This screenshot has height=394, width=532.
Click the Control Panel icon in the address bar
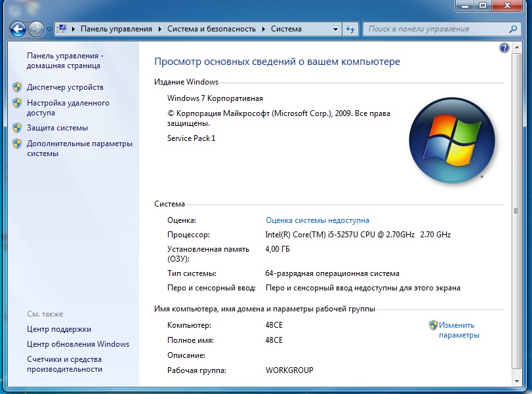click(x=62, y=29)
